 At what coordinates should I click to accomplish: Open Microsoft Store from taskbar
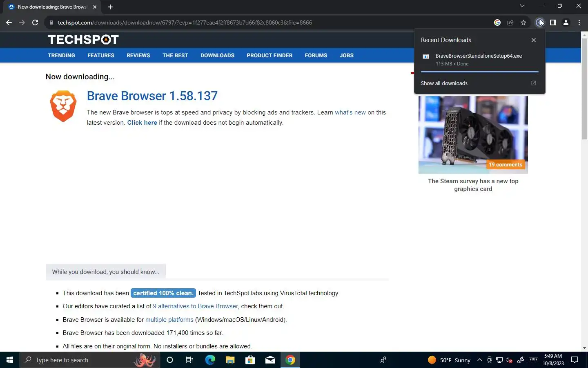[250, 360]
